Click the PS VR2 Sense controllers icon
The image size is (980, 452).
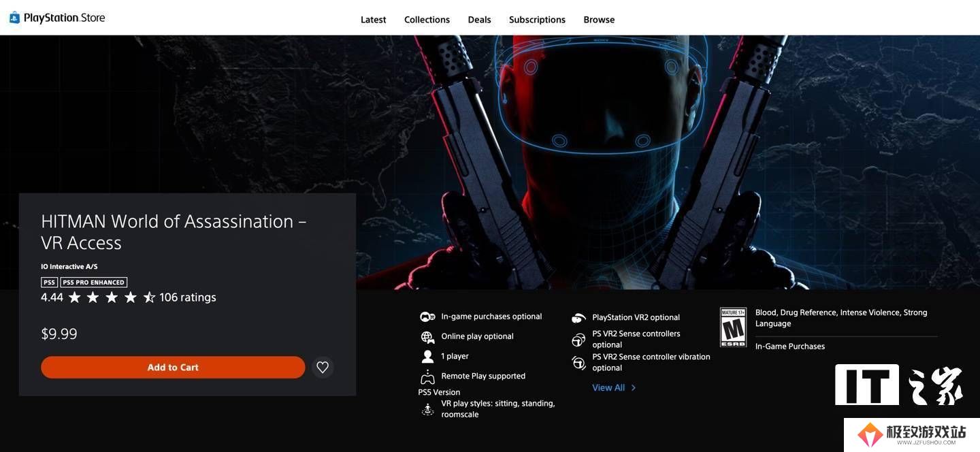[x=578, y=340]
